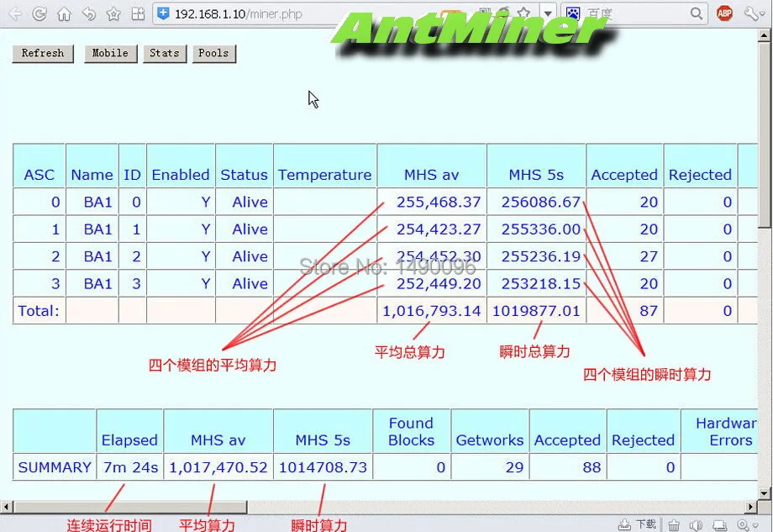The width and height of the screenshot is (773, 532).
Task: Click the vertical scrollbar thumb
Action: pos(764,135)
